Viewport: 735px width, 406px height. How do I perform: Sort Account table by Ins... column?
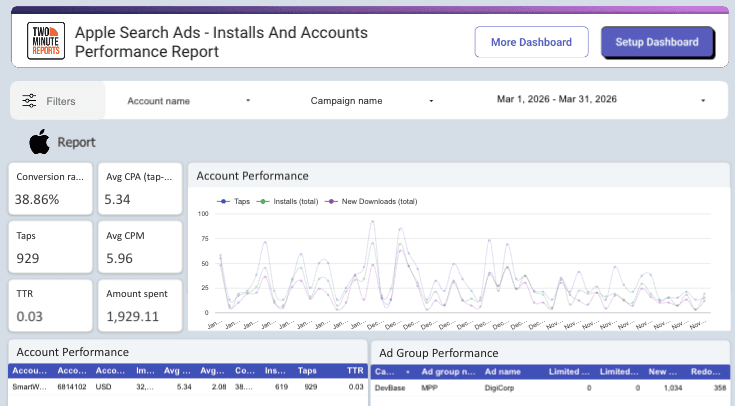275,371
